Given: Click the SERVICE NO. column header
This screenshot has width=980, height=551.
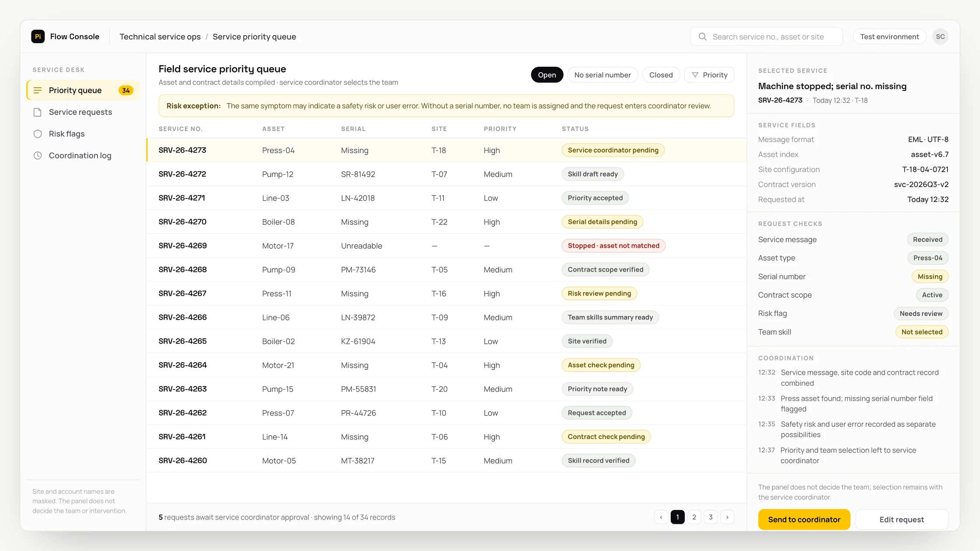Looking at the screenshot, I should pyautogui.click(x=180, y=129).
